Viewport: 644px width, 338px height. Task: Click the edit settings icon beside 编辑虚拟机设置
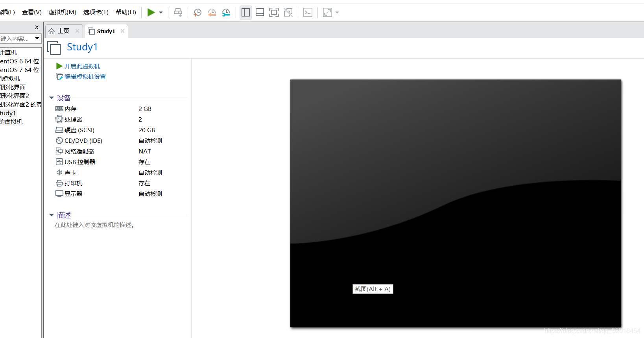[59, 76]
